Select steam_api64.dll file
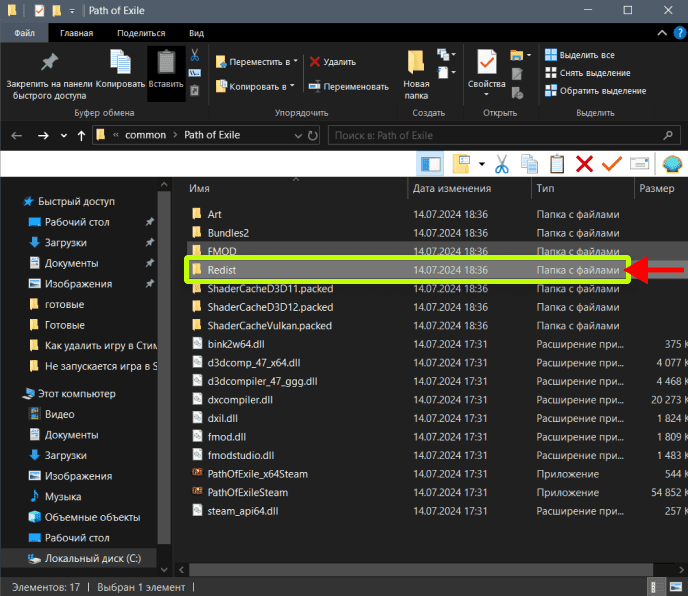The image size is (688, 596). click(x=243, y=511)
